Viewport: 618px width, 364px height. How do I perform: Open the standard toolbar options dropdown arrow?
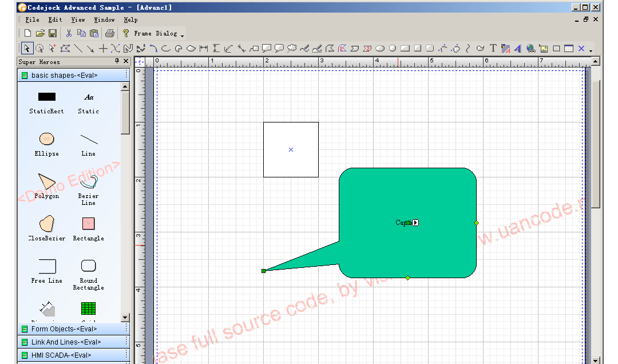tap(182, 35)
